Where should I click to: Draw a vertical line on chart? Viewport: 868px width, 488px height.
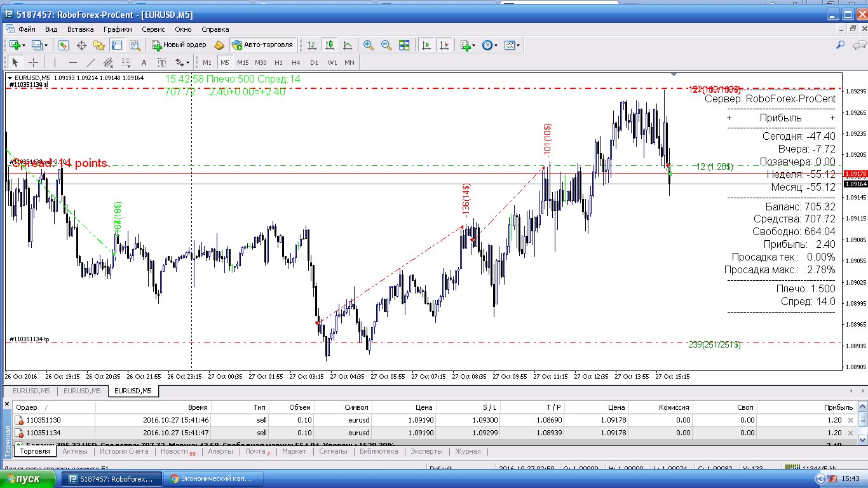click(55, 62)
